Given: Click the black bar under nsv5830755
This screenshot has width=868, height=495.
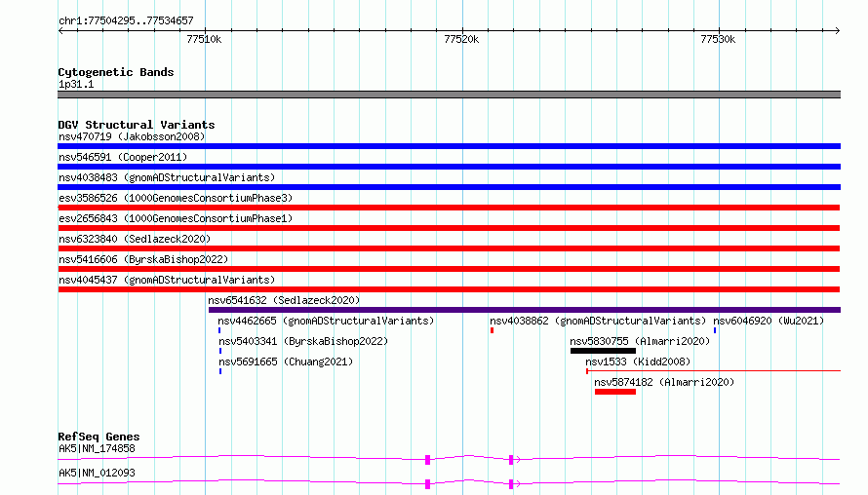Looking at the screenshot, I should tap(603, 351).
